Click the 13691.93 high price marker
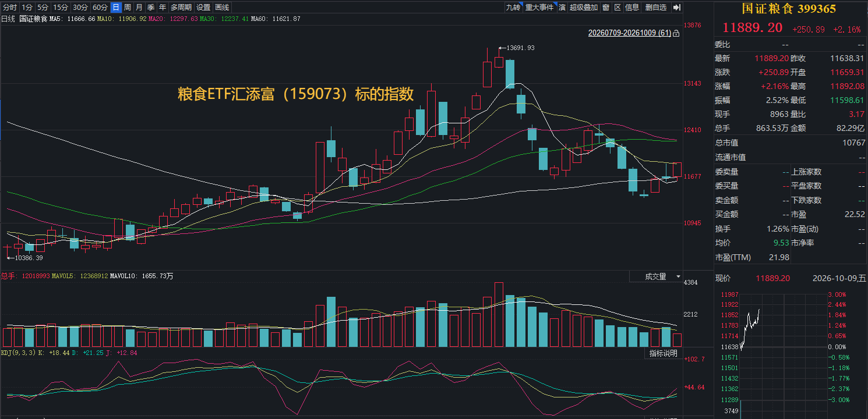The image size is (868, 419). [x=521, y=48]
